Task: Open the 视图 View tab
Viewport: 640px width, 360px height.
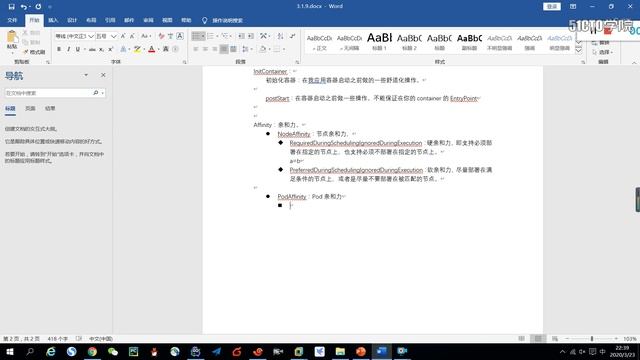Action: pyautogui.click(x=167, y=20)
